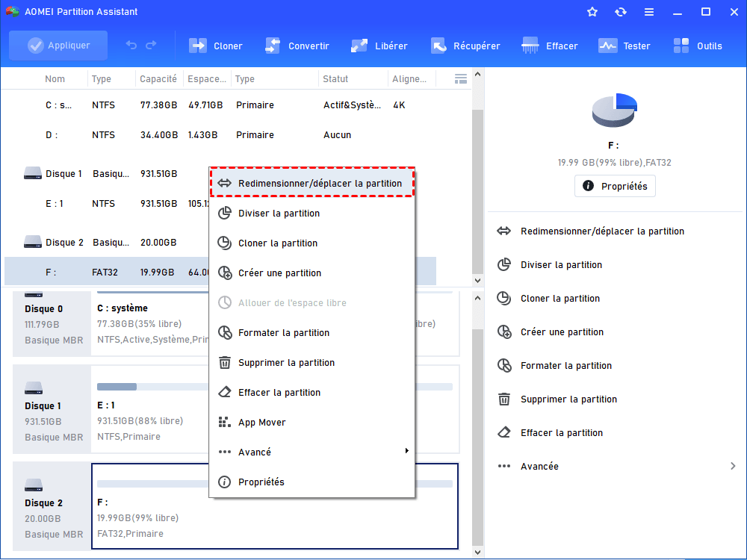747x560 pixels.
Task: Select the C: NTFS 77.38GB row
Action: (x=220, y=105)
